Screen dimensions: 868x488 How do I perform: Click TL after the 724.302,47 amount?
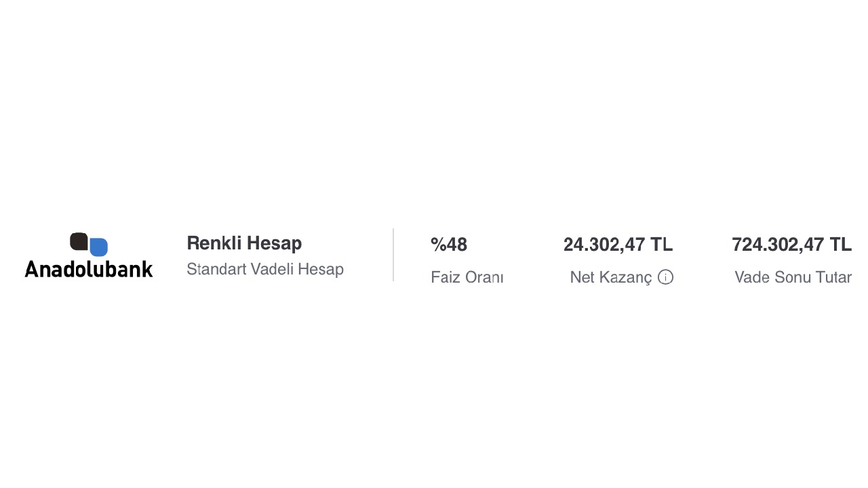(x=841, y=245)
